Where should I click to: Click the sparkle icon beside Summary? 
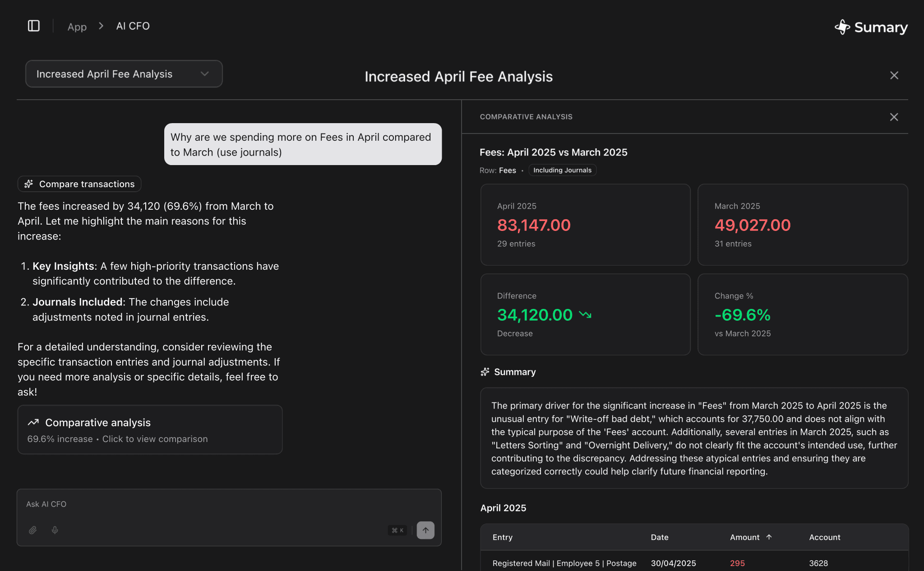[x=485, y=372]
